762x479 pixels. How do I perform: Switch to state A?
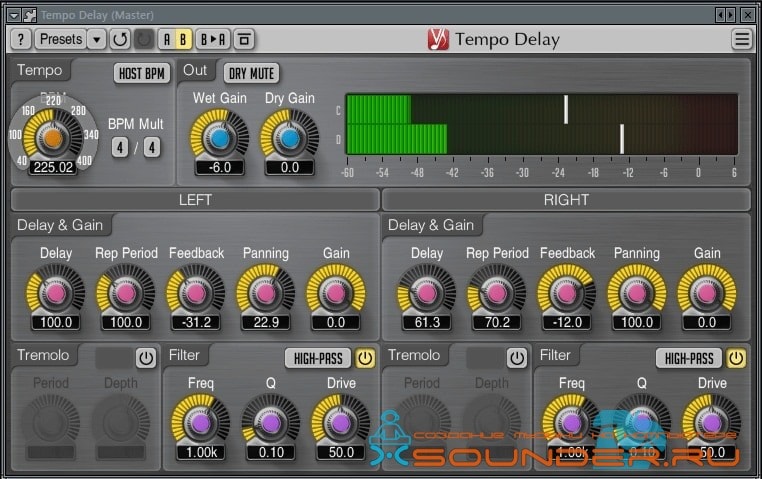[167, 39]
